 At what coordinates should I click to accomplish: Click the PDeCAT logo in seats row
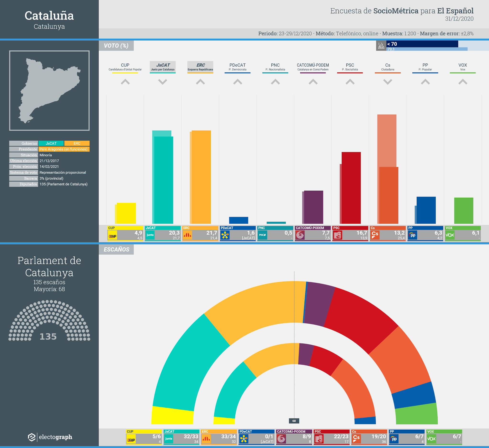coord(244,439)
